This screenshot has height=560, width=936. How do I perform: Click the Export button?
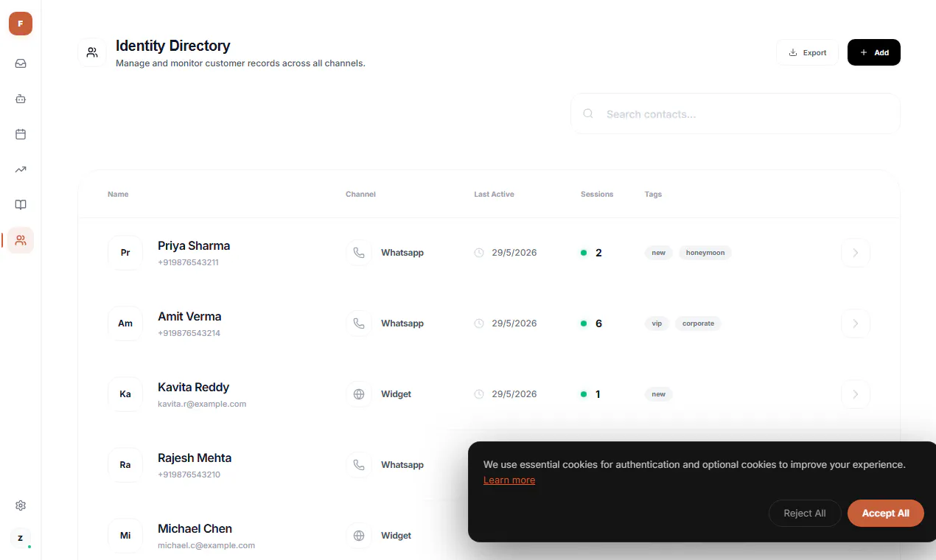point(807,52)
